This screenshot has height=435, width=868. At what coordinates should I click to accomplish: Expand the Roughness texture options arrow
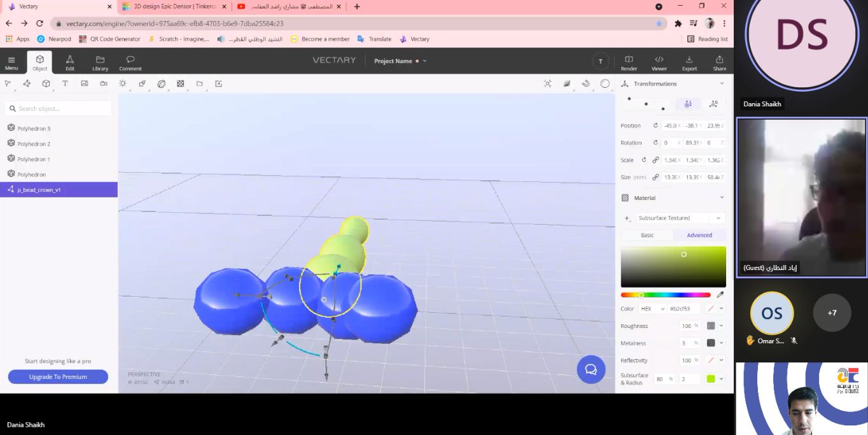[x=721, y=326]
